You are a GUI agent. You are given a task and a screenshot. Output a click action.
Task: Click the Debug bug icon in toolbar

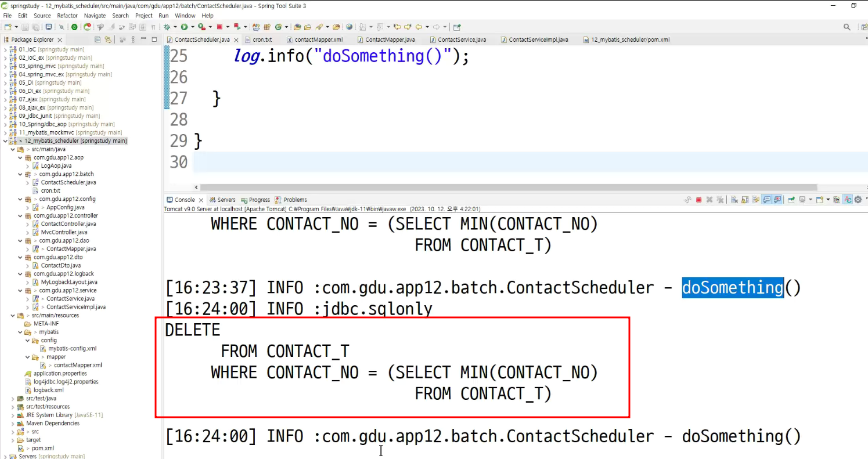pos(167,27)
